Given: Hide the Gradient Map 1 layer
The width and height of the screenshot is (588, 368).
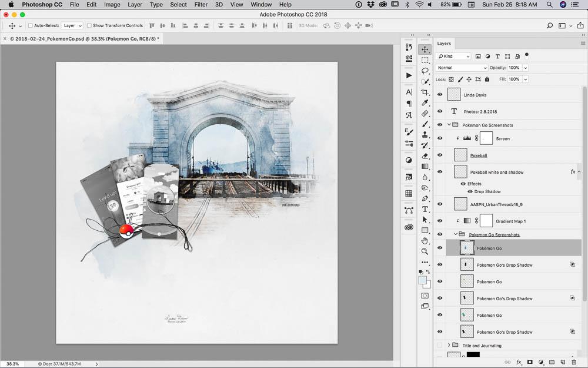Looking at the screenshot, I should tap(440, 221).
